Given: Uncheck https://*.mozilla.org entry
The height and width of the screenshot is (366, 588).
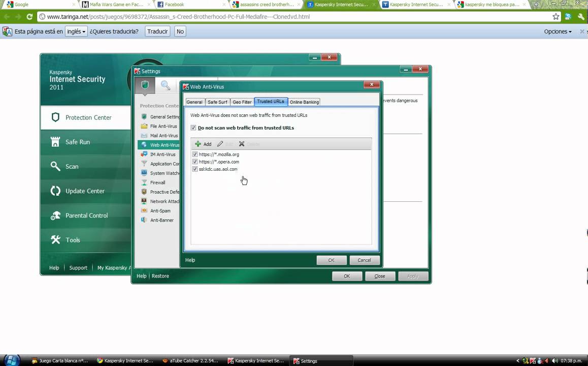Looking at the screenshot, I should click(x=194, y=155).
